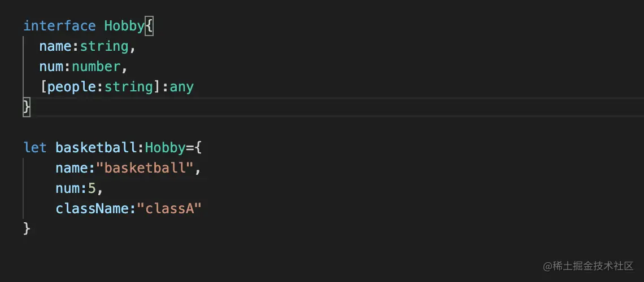Click the 'interface' keyword
644x282 pixels.
(x=59, y=26)
